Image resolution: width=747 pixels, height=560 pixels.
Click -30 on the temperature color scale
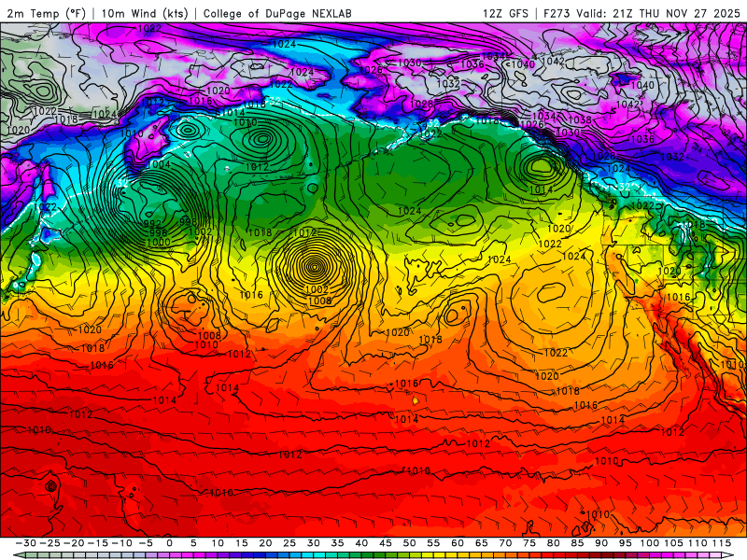click(x=26, y=543)
